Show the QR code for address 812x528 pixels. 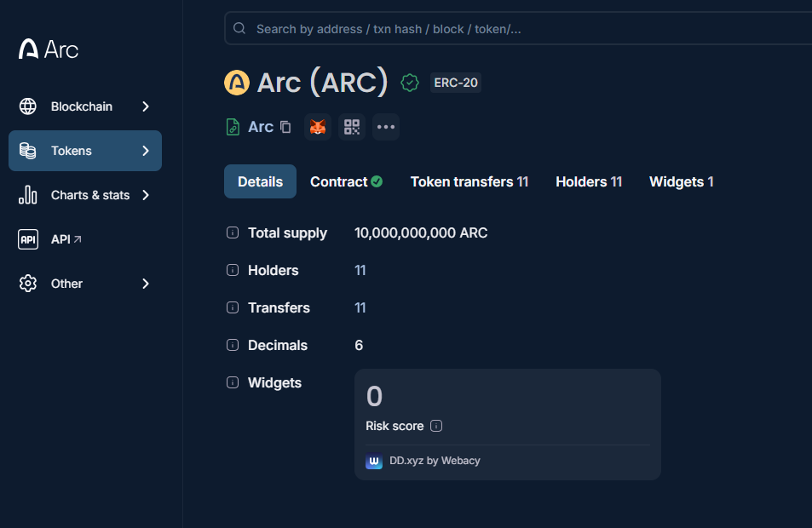click(352, 127)
